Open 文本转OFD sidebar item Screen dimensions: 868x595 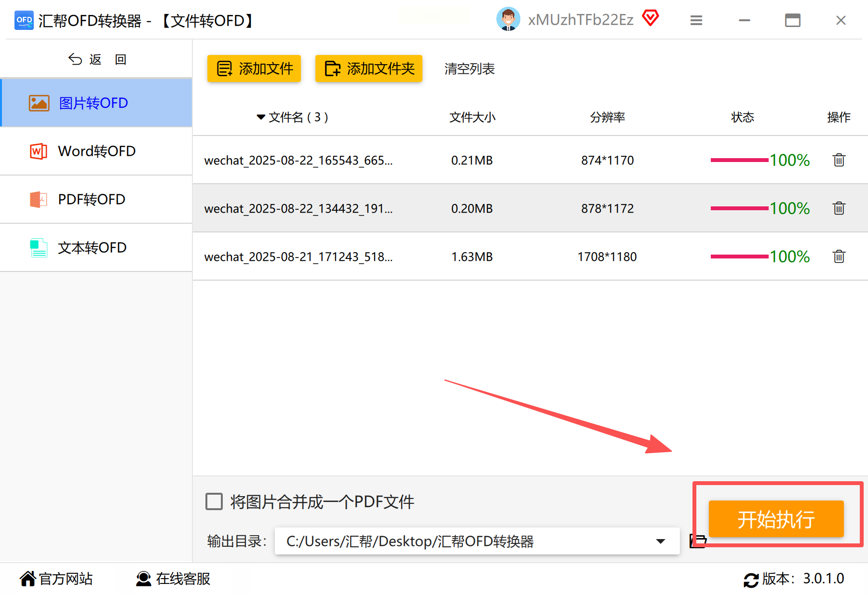pos(96,247)
